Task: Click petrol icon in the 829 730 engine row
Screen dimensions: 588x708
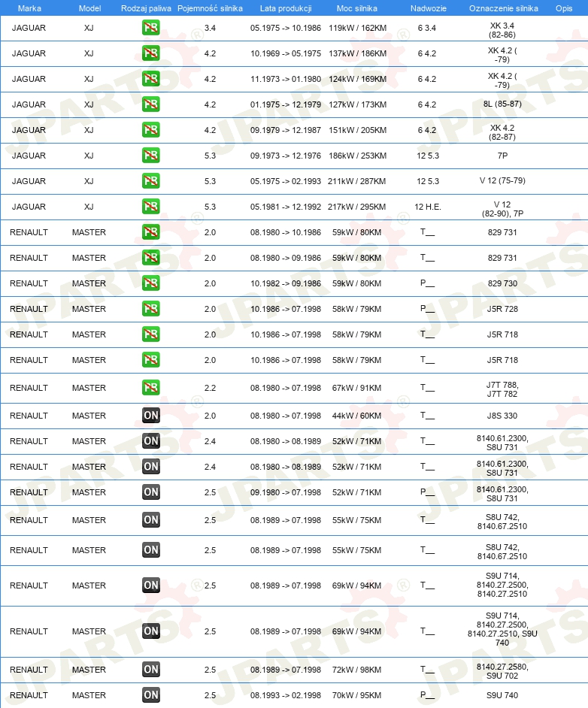Action: (x=151, y=283)
